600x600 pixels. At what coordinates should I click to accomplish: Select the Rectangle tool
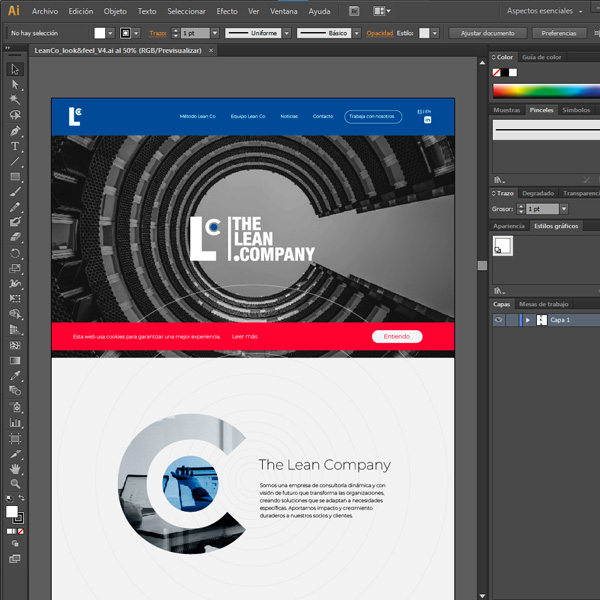[15, 176]
